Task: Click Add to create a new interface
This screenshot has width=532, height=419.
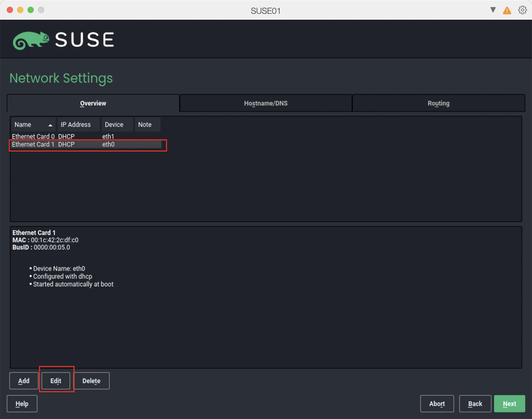Action: (23, 381)
